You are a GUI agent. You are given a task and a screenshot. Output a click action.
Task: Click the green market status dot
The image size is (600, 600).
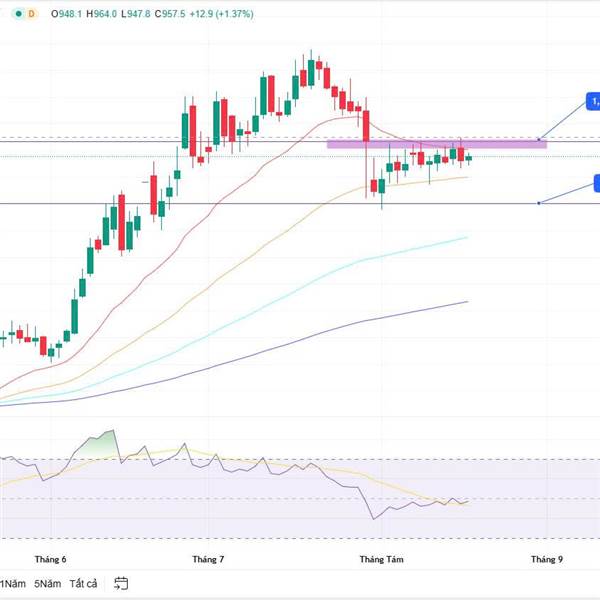point(18,14)
